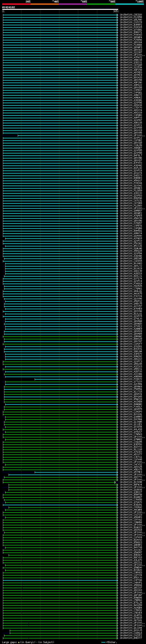Select the UniRef100_C6TGD9 label

point(131,65)
